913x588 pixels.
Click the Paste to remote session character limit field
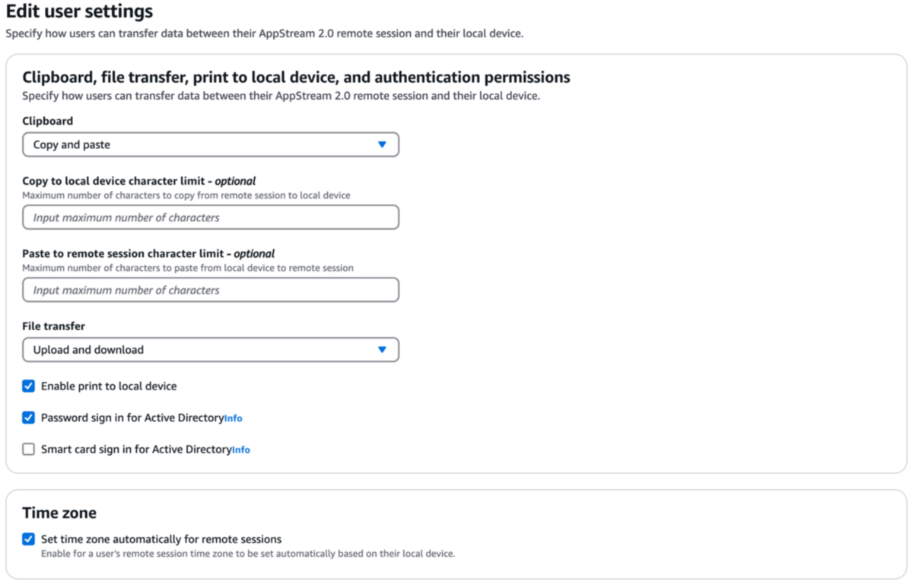pyautogui.click(x=211, y=290)
